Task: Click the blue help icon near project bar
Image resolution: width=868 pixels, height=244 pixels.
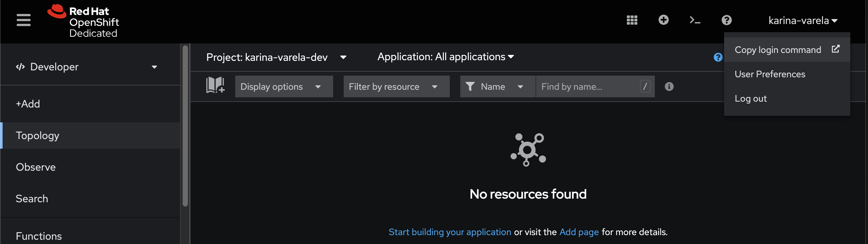Action: [718, 57]
